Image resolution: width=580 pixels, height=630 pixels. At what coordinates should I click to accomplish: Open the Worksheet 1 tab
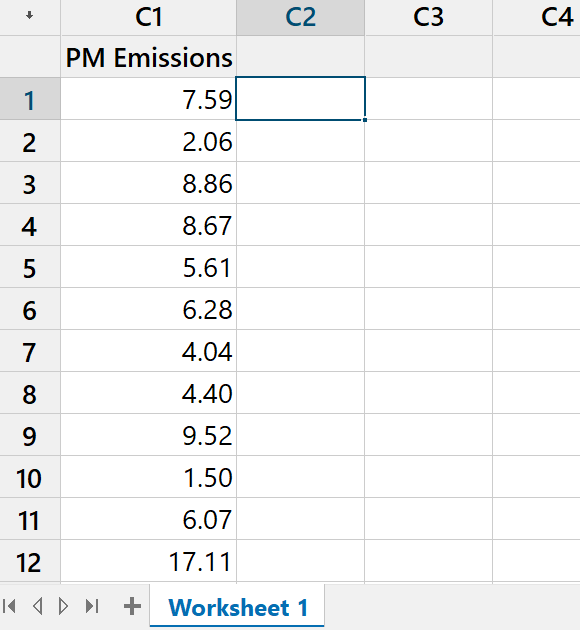(237, 606)
